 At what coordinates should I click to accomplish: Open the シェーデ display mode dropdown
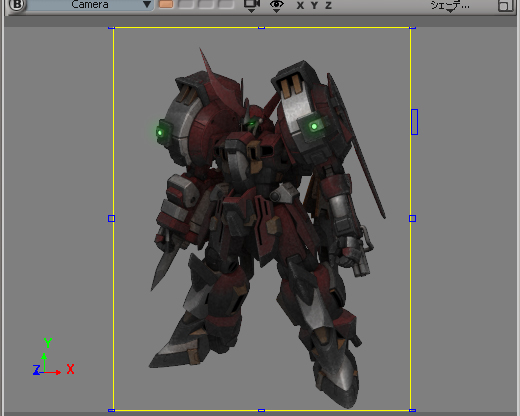click(450, 6)
